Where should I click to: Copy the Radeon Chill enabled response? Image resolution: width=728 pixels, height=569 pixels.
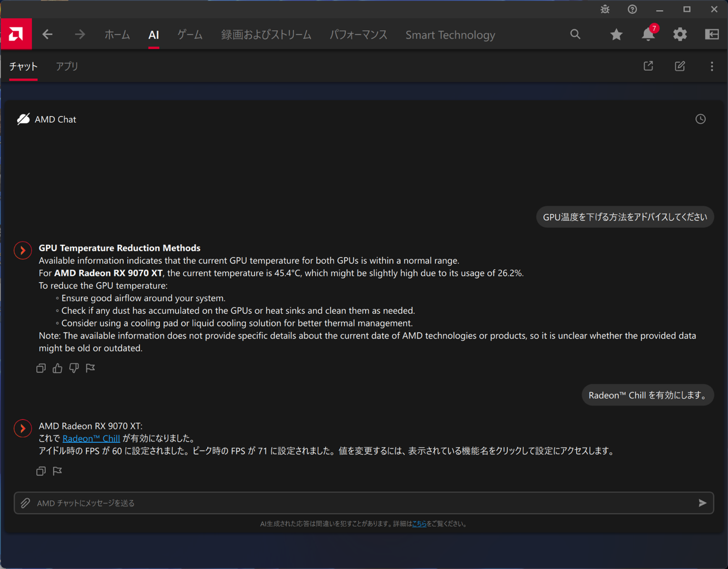tap(41, 471)
